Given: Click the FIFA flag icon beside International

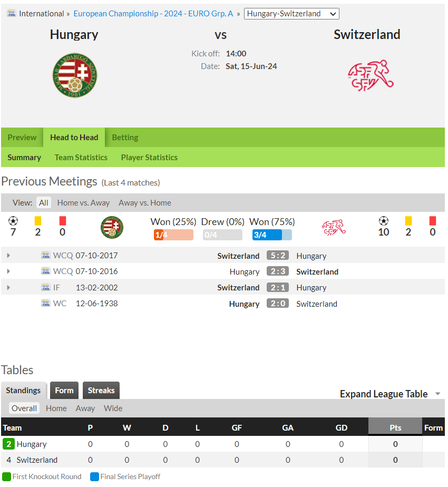Looking at the screenshot, I should [x=12, y=13].
